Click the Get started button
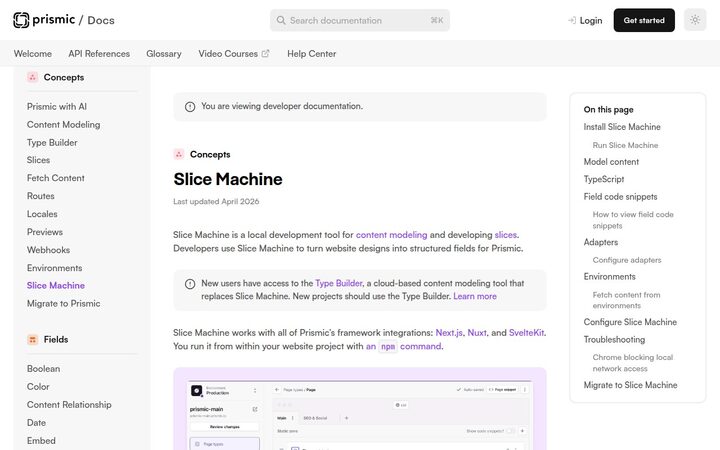Screen dimensions: 720x450 pos(644,20)
